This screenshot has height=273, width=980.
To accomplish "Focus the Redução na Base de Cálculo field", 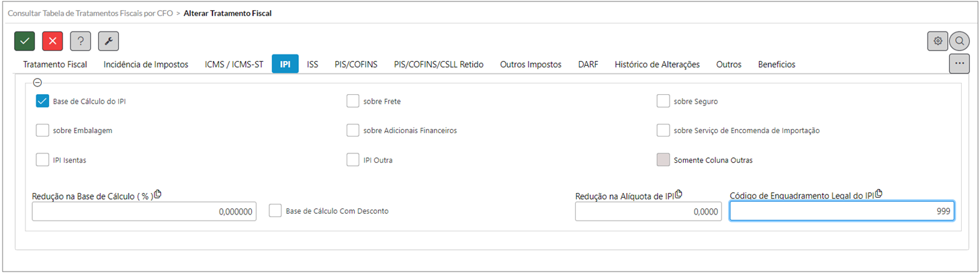I will pyautogui.click(x=144, y=211).
